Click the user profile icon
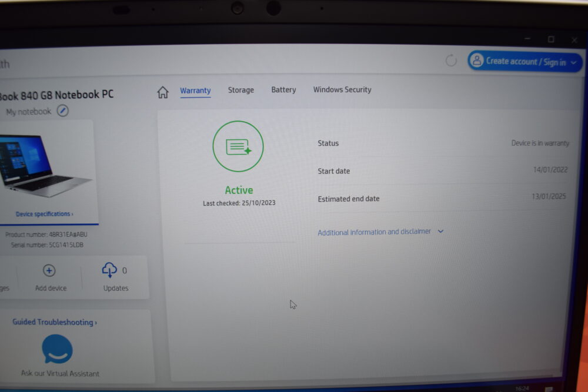588x392 pixels. click(477, 61)
